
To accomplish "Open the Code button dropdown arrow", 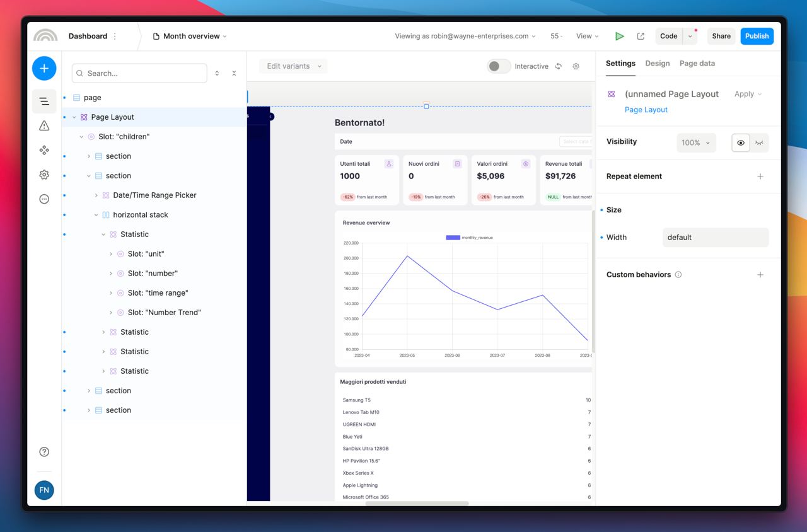I will click(x=690, y=36).
